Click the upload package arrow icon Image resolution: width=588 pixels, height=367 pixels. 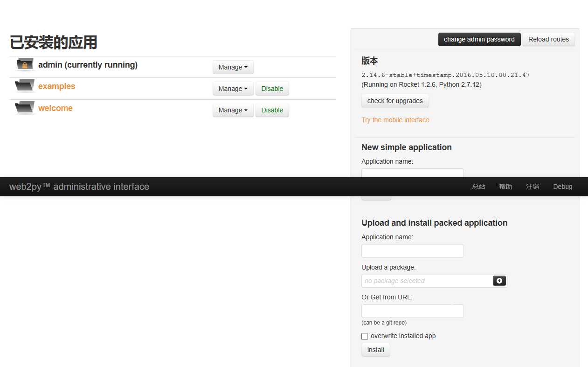point(499,281)
